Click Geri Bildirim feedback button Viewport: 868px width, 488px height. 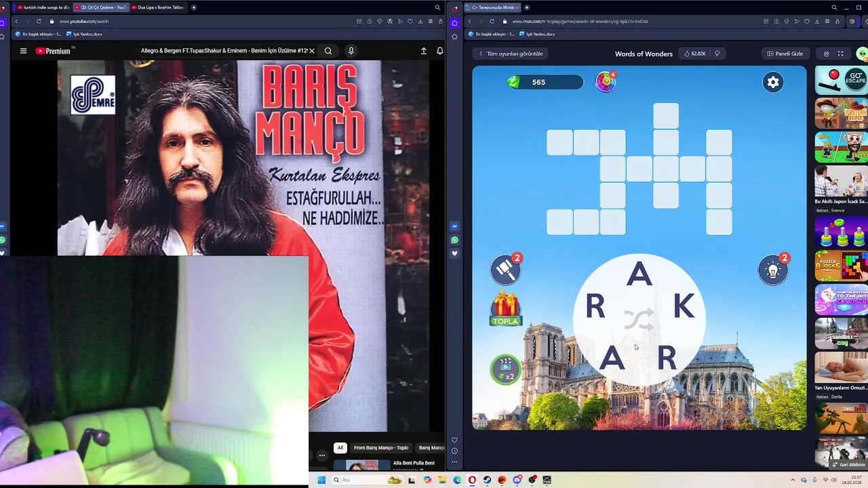(848, 465)
